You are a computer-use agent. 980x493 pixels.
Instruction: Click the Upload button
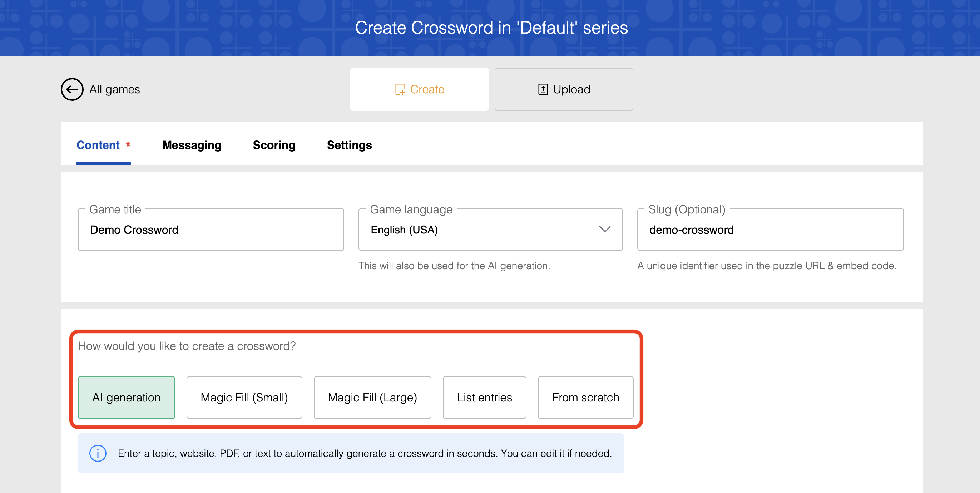click(563, 89)
